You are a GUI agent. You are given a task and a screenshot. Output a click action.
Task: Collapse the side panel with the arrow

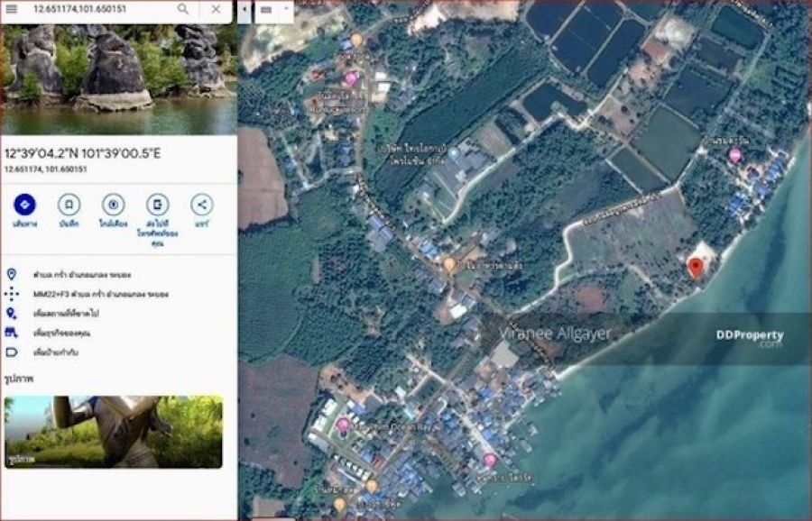tap(245, 10)
